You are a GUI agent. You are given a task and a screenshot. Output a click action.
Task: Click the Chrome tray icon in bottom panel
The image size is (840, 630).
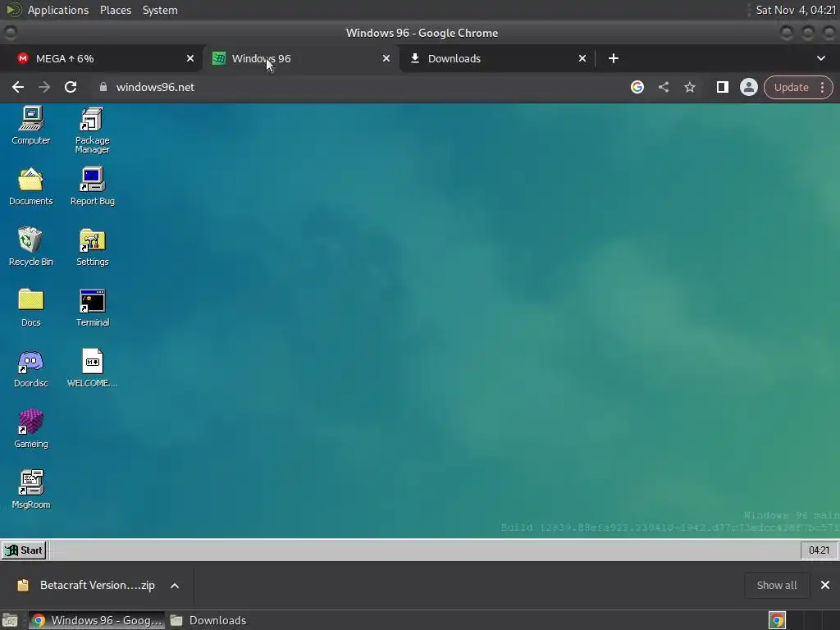coord(778,620)
